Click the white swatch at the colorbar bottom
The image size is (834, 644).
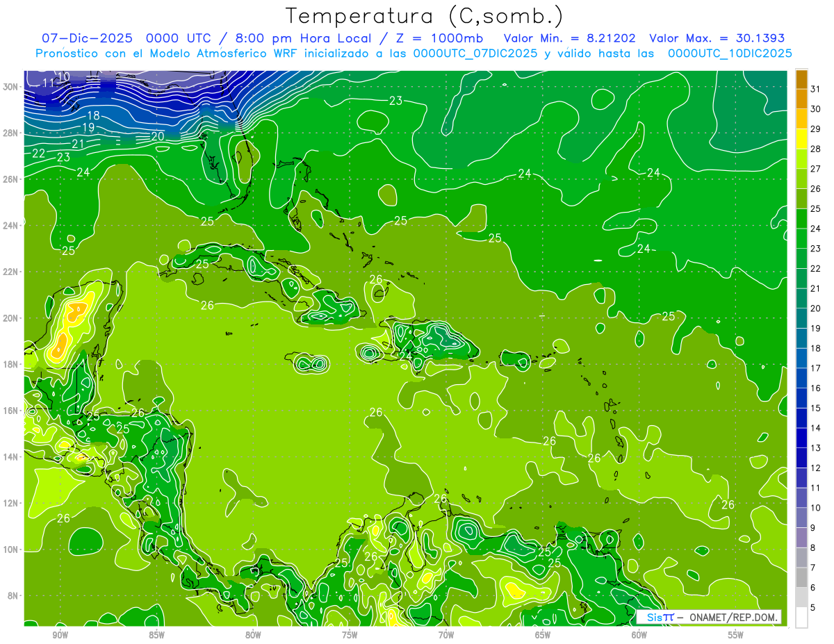pos(801,618)
